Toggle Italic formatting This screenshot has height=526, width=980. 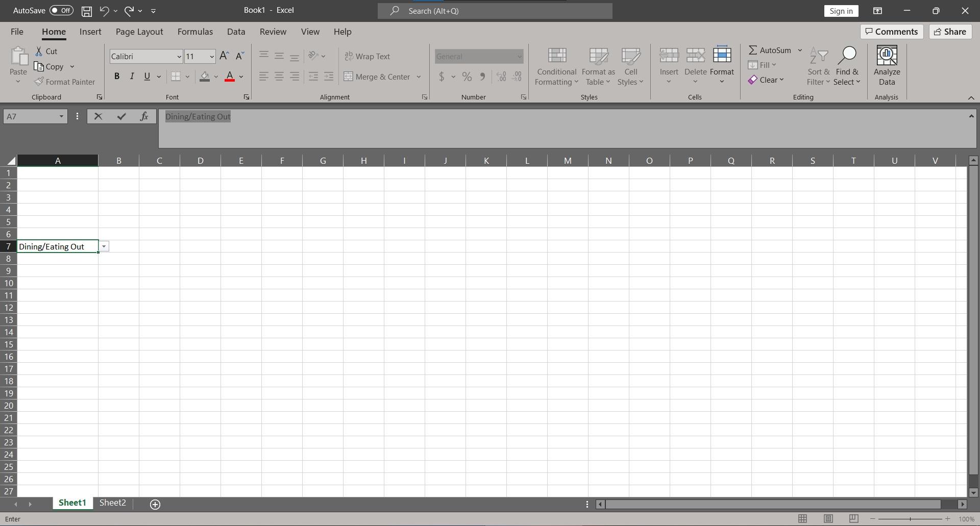[132, 77]
